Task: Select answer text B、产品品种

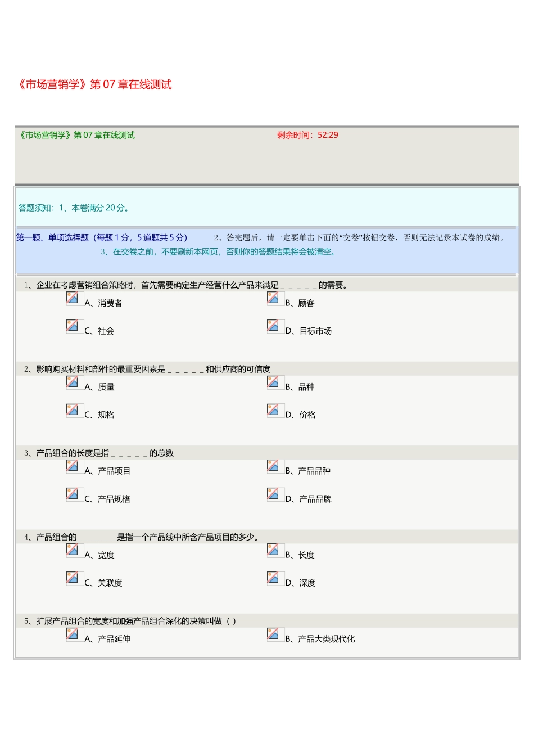Action: (x=308, y=471)
